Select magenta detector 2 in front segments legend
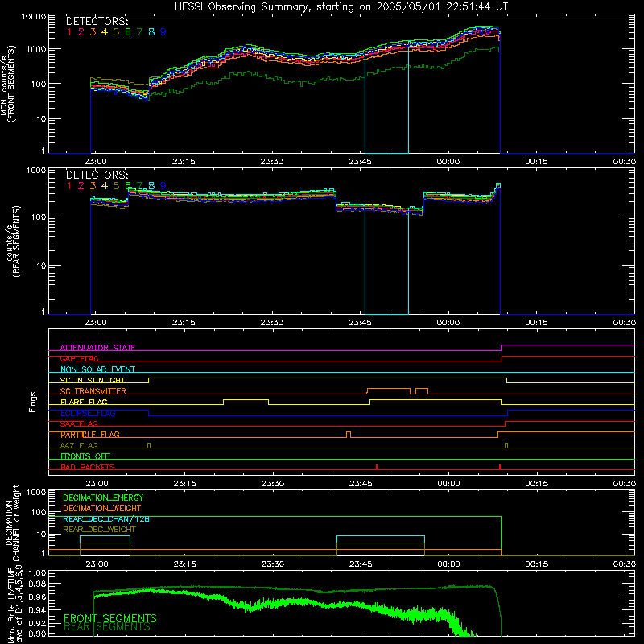 click(x=81, y=32)
